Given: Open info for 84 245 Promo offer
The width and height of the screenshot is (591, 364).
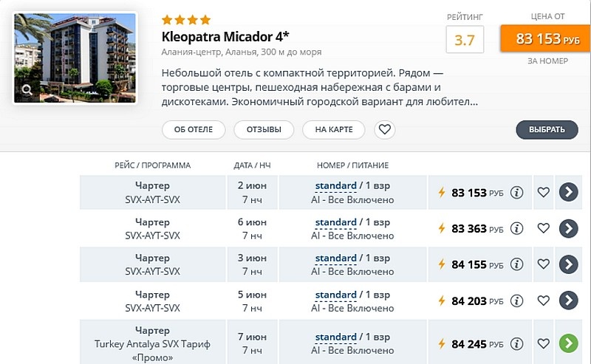Looking at the screenshot, I should tap(517, 343).
